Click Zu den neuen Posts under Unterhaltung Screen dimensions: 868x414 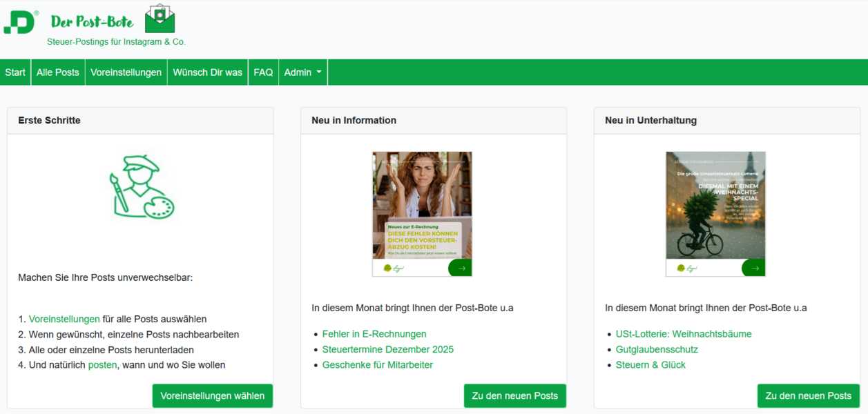click(808, 396)
